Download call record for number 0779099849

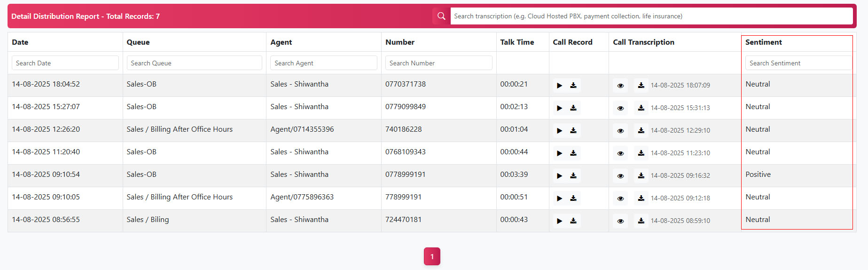tap(573, 108)
